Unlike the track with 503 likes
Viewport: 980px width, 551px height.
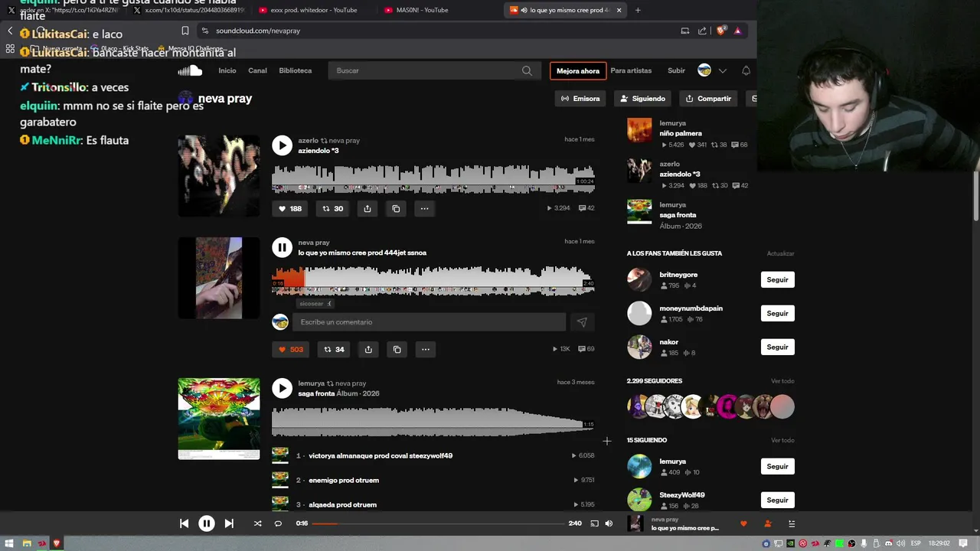point(291,349)
